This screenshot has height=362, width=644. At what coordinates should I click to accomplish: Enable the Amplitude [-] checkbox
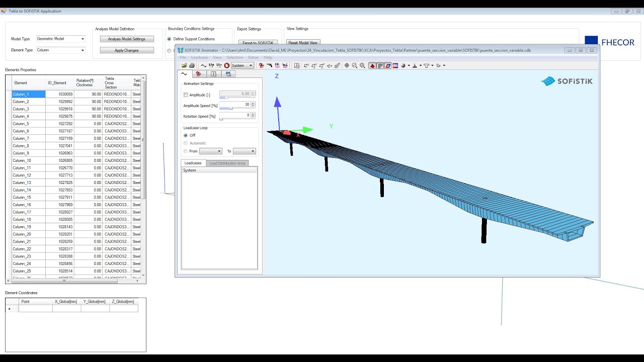(x=186, y=95)
